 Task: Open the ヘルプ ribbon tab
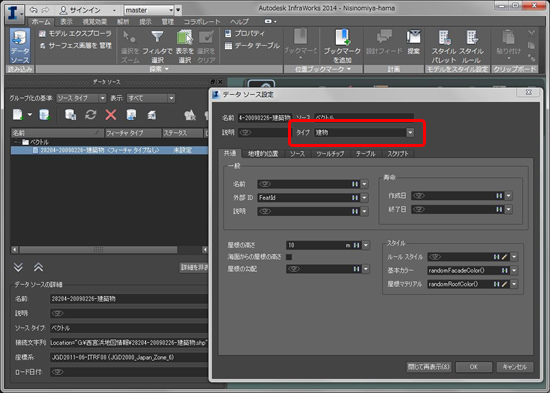pyautogui.click(x=239, y=22)
